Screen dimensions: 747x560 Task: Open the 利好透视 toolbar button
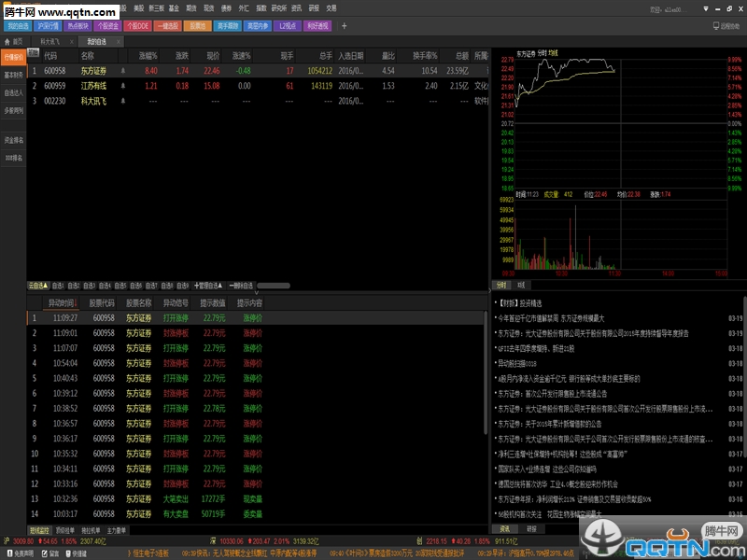[317, 26]
